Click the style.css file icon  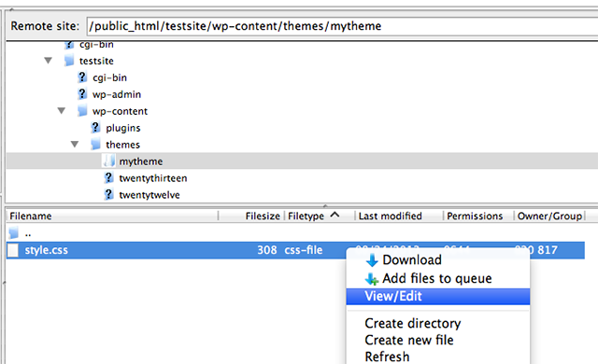point(13,250)
